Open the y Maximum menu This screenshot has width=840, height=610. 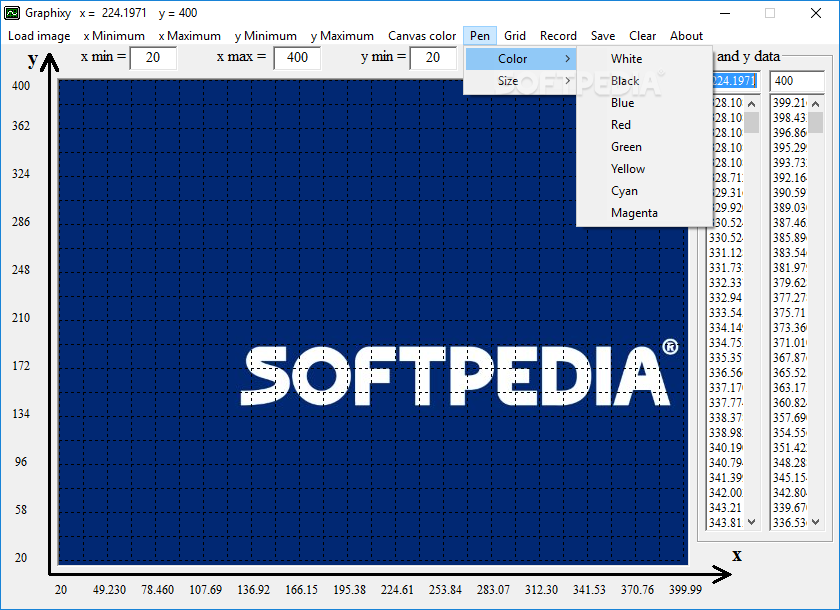[342, 36]
